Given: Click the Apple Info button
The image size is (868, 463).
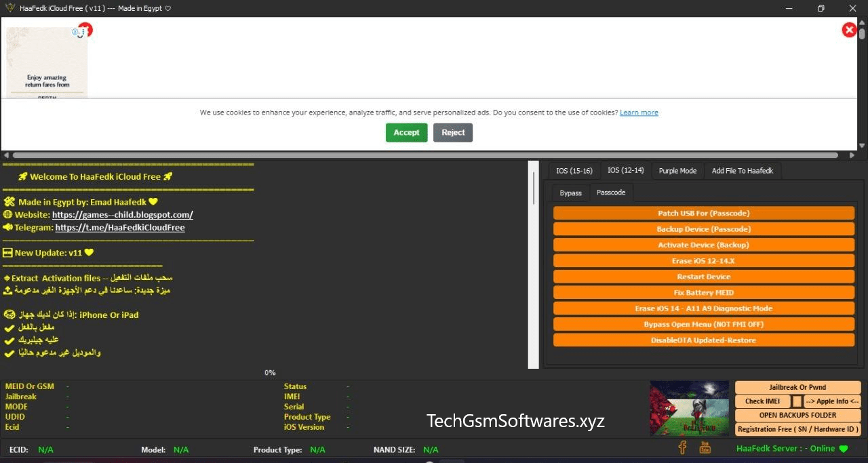Looking at the screenshot, I should pyautogui.click(x=832, y=401).
